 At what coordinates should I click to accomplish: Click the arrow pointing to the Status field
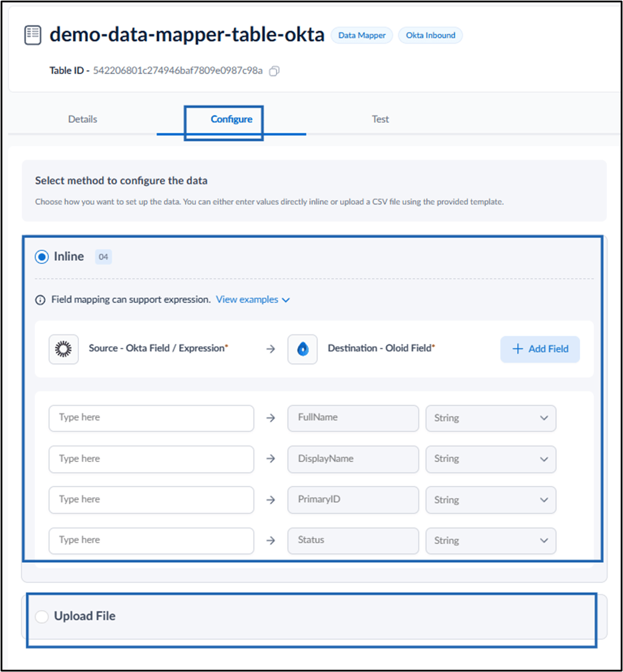coord(271,540)
